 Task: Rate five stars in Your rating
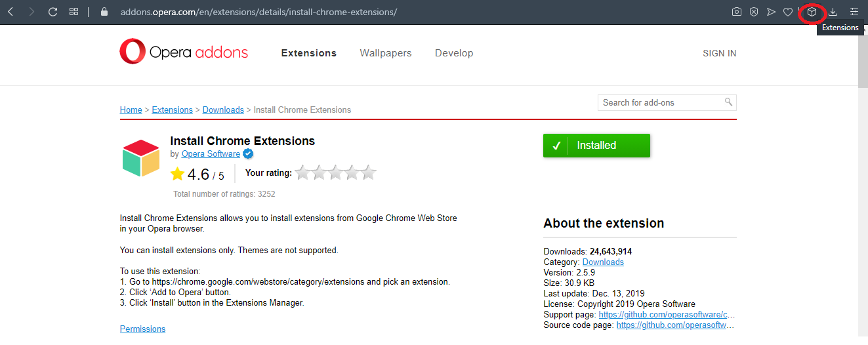tap(369, 173)
